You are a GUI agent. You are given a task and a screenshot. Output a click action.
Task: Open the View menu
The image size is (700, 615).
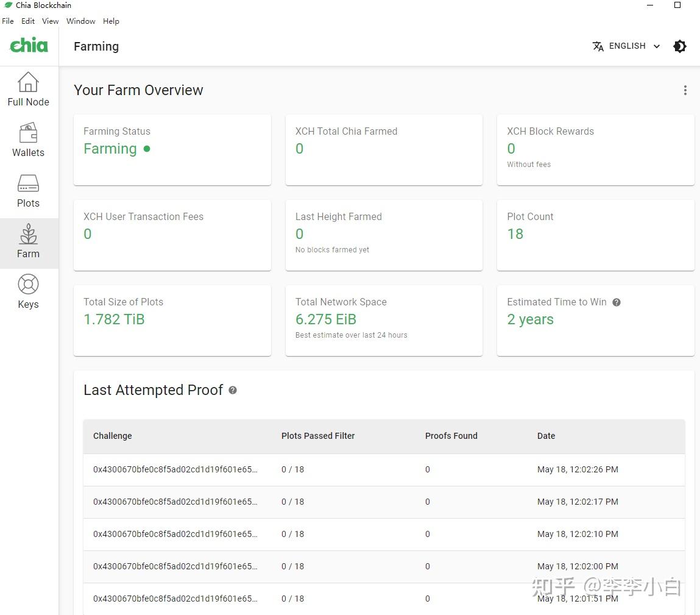51,21
